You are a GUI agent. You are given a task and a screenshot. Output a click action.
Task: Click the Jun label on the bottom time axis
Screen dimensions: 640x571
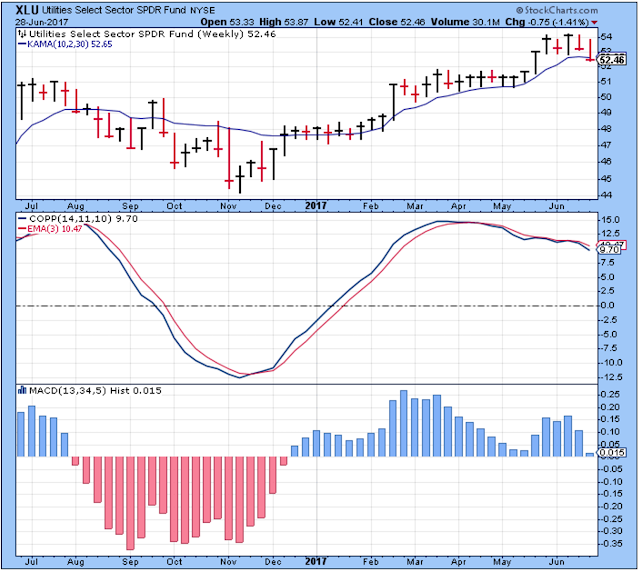[x=557, y=562]
